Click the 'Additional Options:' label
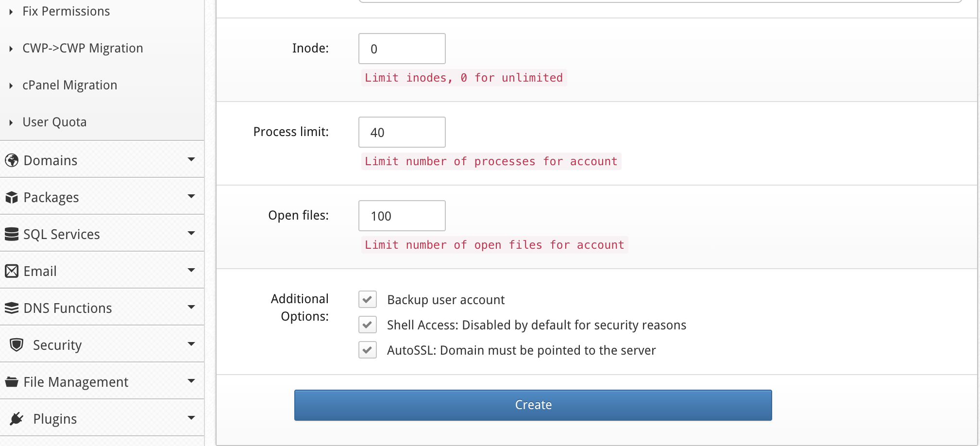The image size is (980, 446). click(x=300, y=308)
